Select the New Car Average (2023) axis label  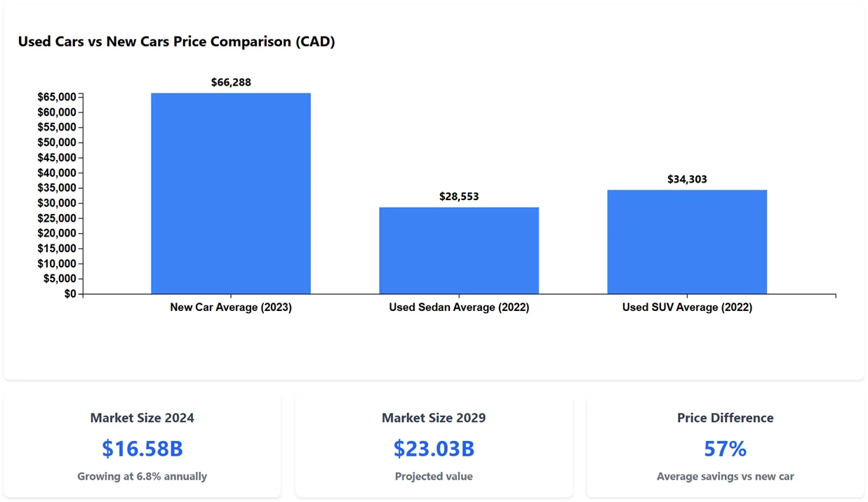click(231, 308)
